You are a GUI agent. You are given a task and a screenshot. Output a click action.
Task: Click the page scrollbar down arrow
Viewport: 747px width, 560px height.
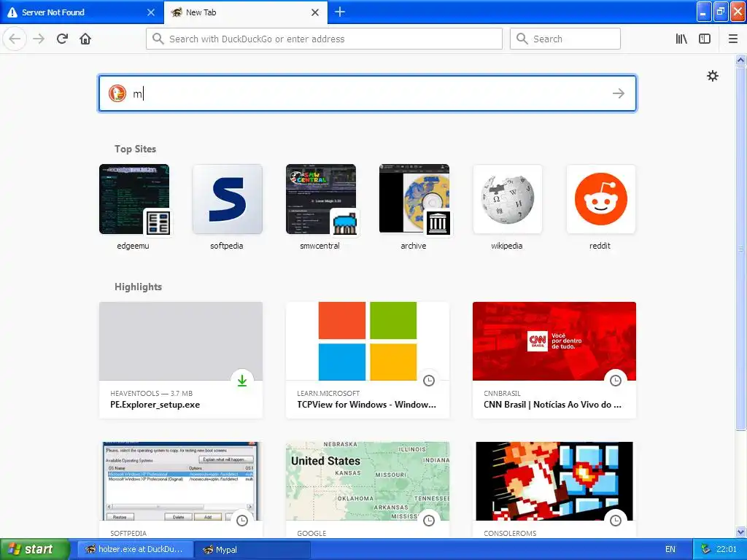point(740,532)
